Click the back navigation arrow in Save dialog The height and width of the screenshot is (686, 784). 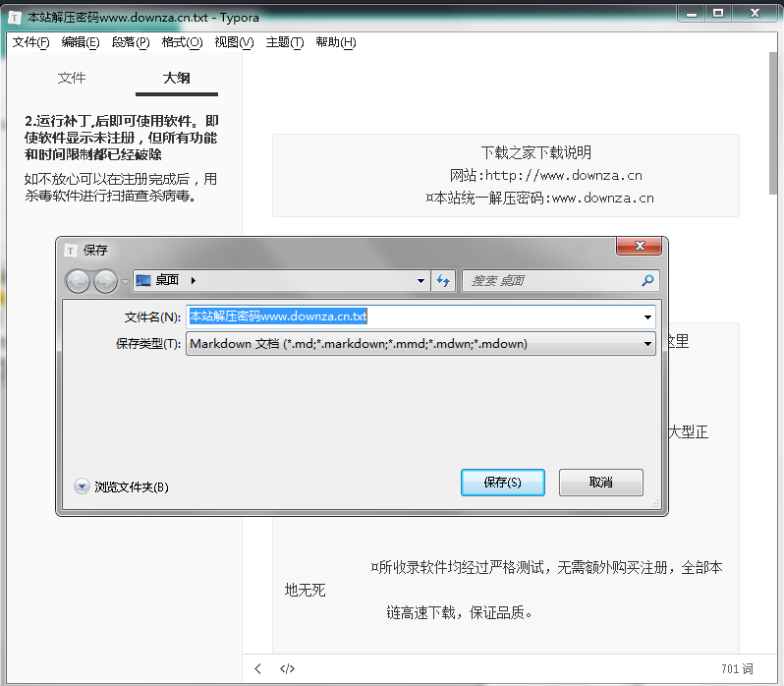click(79, 280)
